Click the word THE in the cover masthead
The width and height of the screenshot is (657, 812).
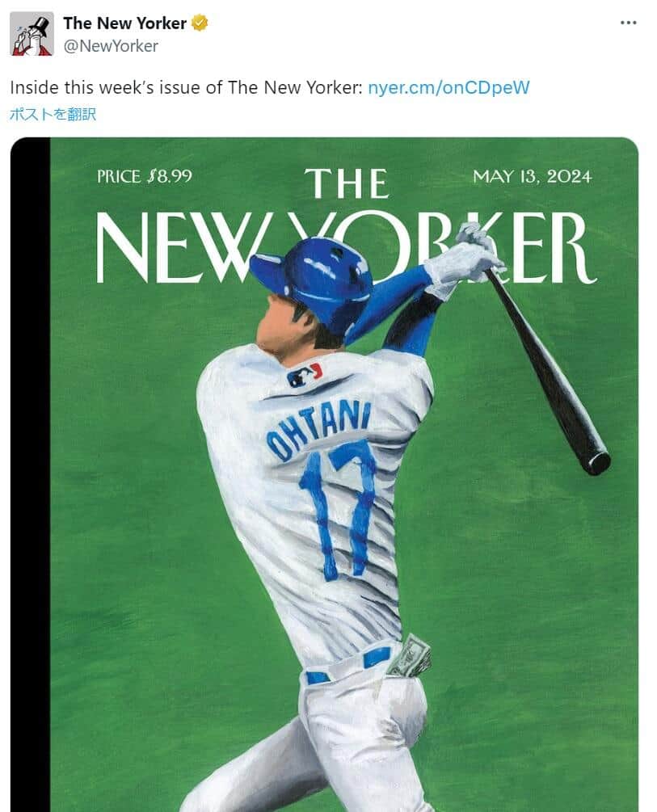[346, 183]
